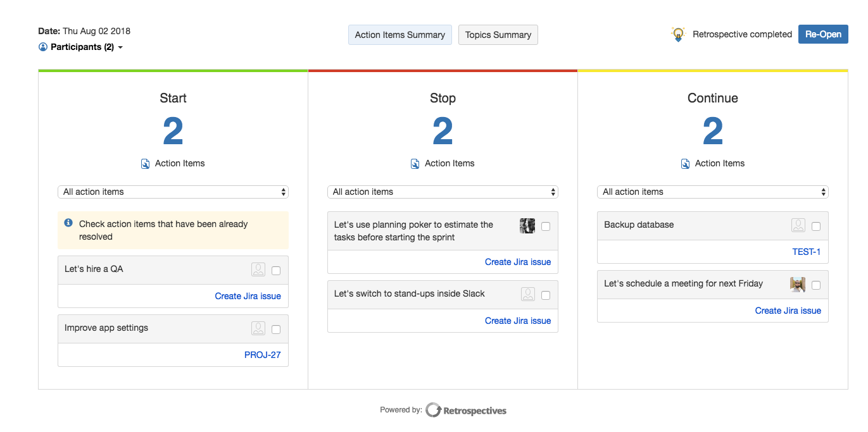868x432 pixels.
Task: Click the Start column heading
Action: point(173,98)
